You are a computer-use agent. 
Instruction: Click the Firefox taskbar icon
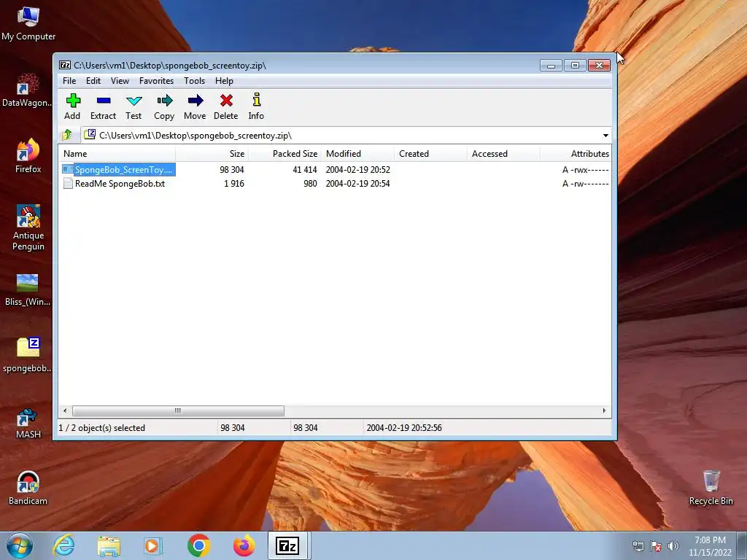[x=244, y=545]
